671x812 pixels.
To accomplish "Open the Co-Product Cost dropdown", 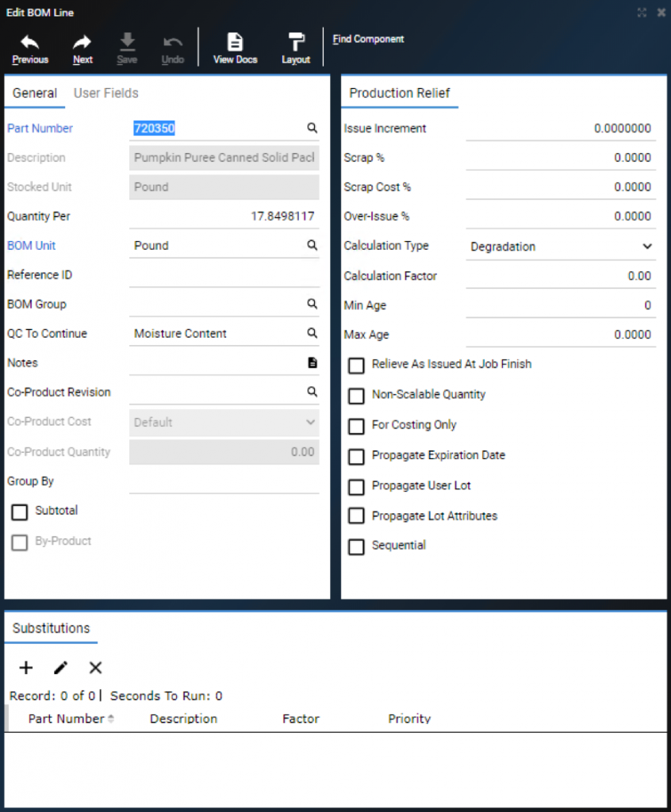I will [x=224, y=422].
